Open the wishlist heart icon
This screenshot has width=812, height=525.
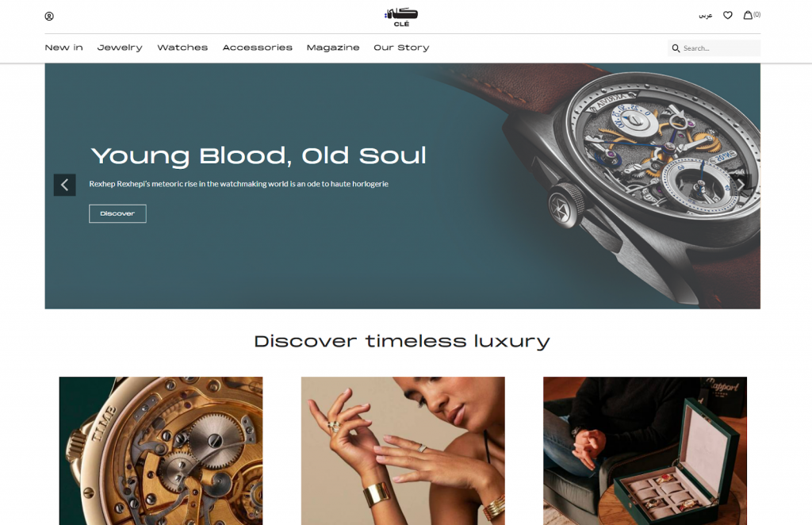point(728,16)
